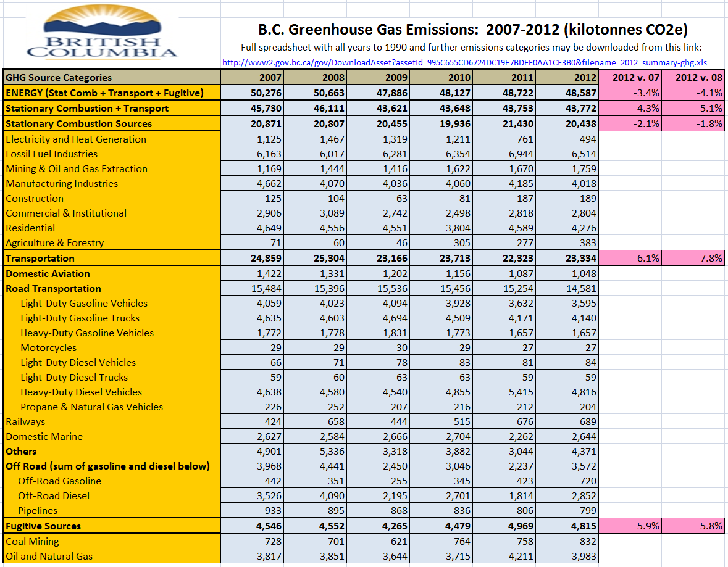Select Road Transportation 2012 value 14,581
The height and width of the screenshot is (567, 728).
pos(567,288)
